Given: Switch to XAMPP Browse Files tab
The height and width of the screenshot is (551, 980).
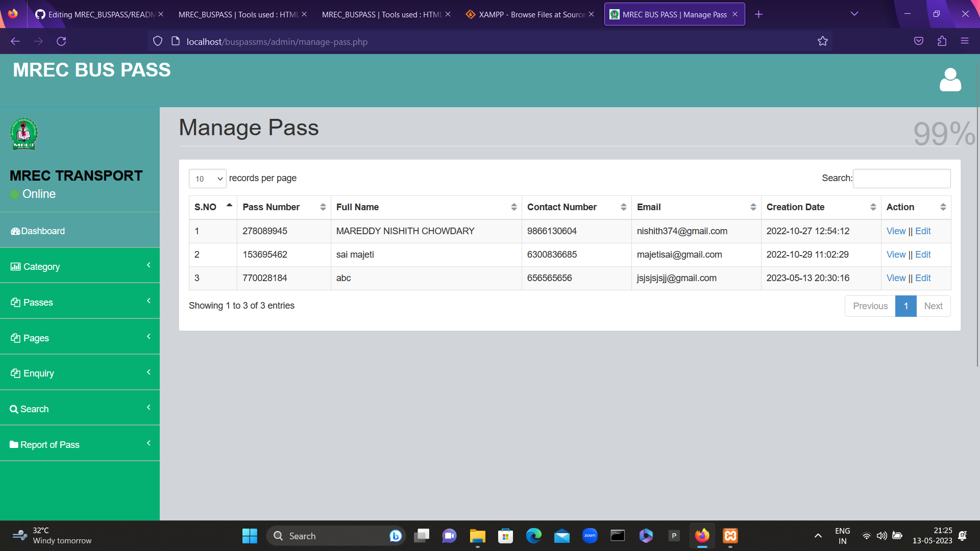Looking at the screenshot, I should (x=531, y=14).
